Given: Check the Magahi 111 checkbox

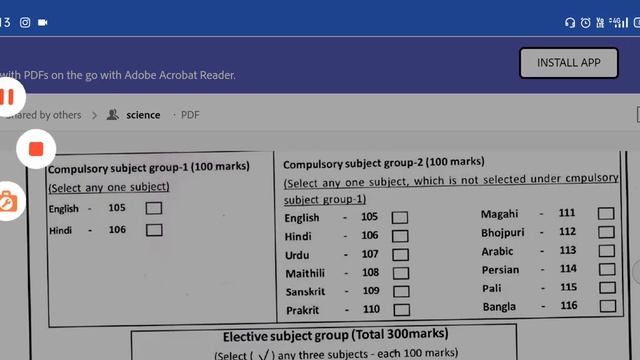Looking at the screenshot, I should (606, 213).
